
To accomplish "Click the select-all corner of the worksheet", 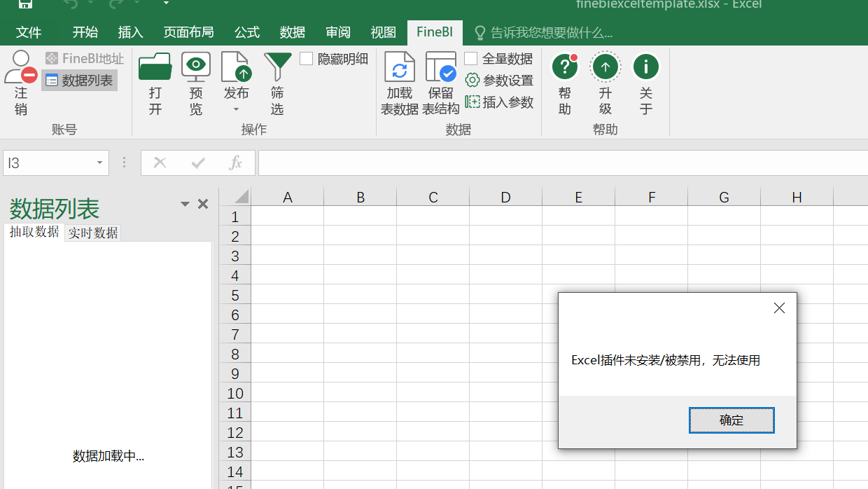I will click(x=235, y=197).
